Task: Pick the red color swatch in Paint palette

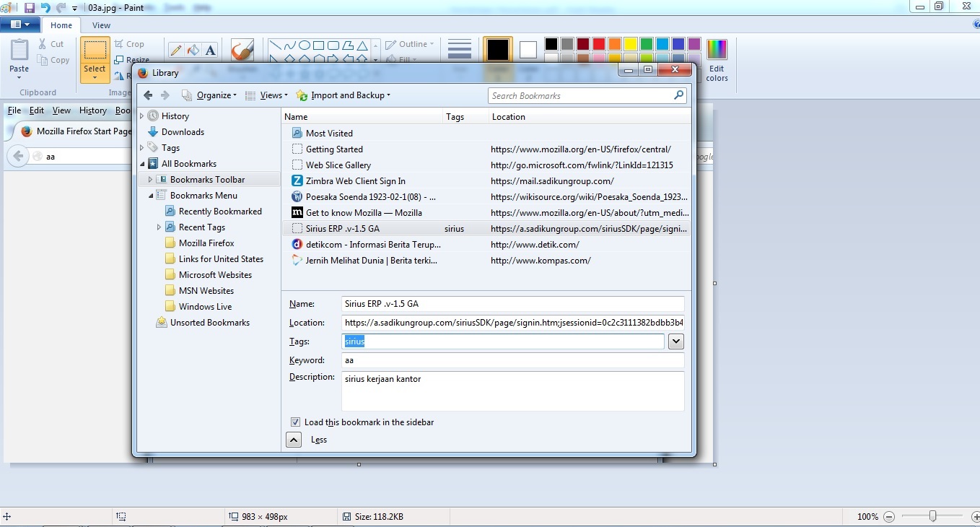Action: click(x=599, y=44)
